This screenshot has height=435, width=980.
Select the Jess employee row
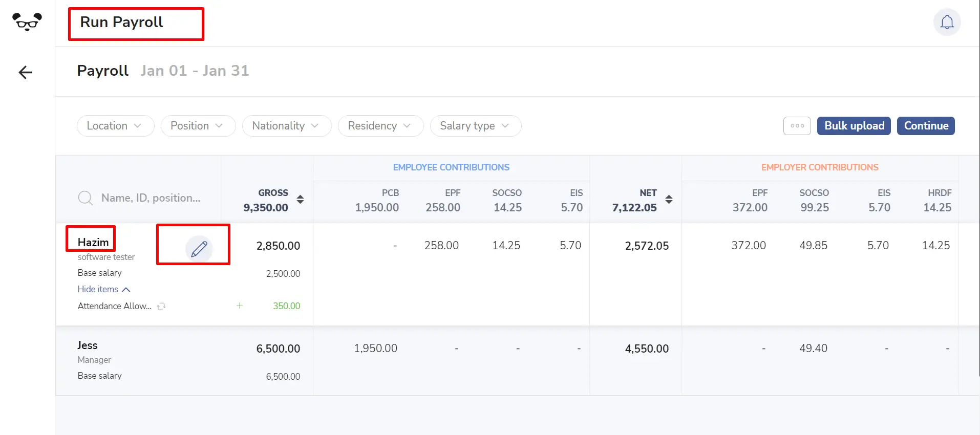coord(507,361)
